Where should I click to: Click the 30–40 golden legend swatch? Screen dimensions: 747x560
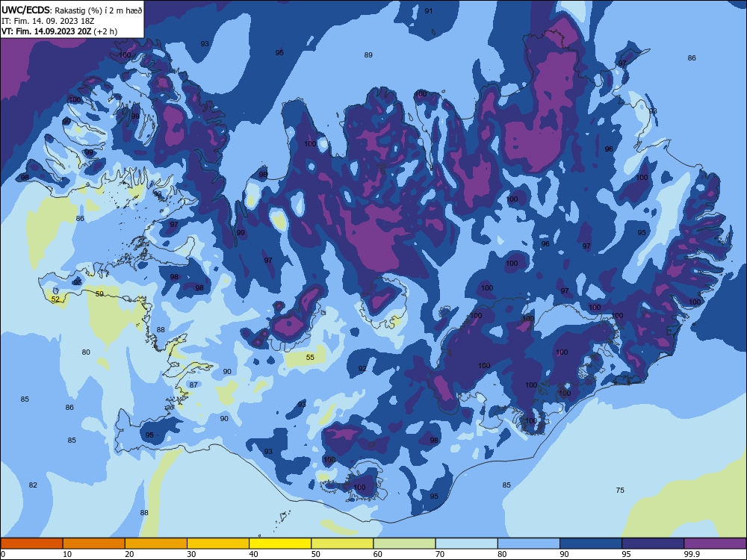click(x=218, y=544)
